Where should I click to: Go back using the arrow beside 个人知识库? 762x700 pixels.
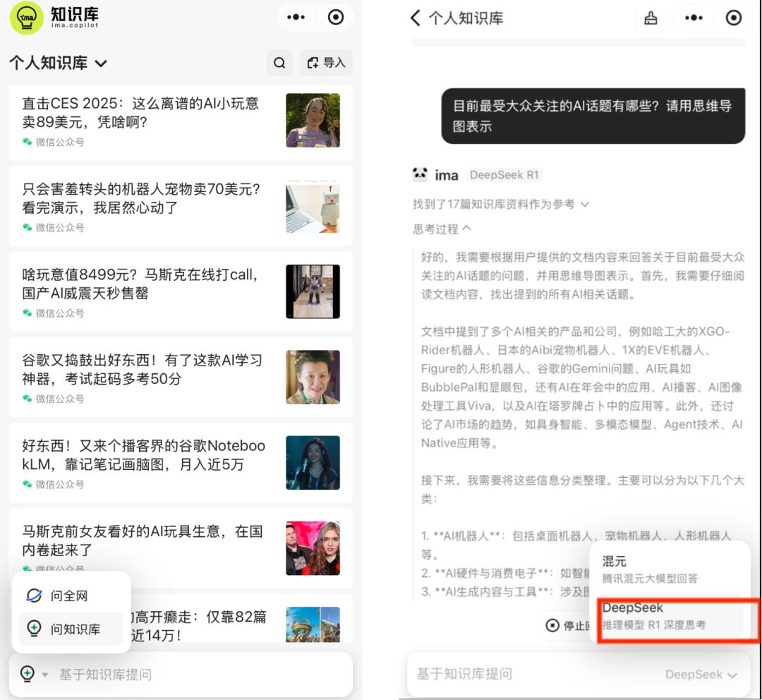click(x=415, y=18)
